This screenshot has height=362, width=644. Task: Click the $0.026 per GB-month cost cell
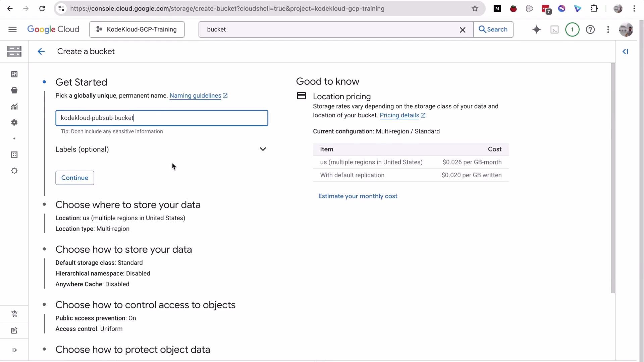click(x=472, y=162)
